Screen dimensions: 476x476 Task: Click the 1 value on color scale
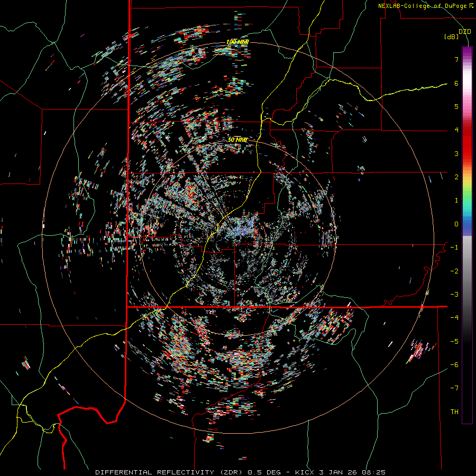pyautogui.click(x=456, y=200)
